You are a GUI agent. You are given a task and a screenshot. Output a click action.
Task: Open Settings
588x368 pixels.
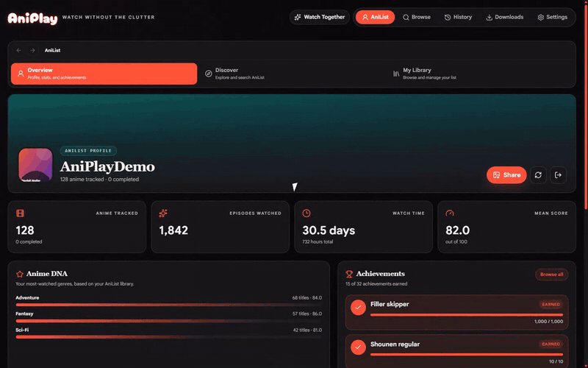coord(553,17)
